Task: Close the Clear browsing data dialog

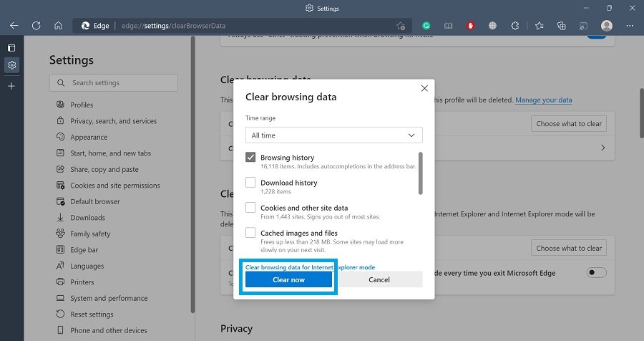Action: click(424, 88)
